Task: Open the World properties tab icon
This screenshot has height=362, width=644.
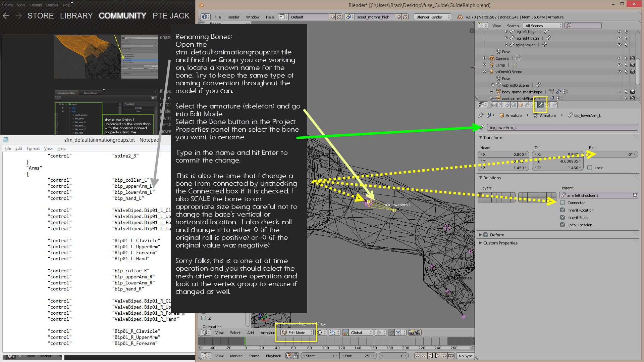Action: [x=514, y=105]
